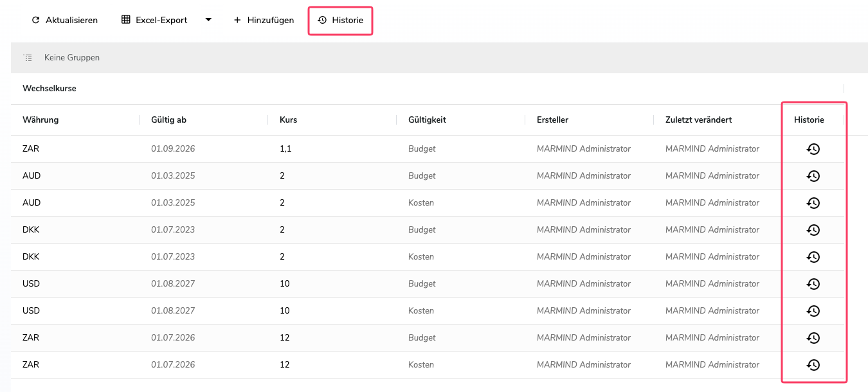
Task: Click Ersteller cell in AUD Budget row
Action: 584,176
